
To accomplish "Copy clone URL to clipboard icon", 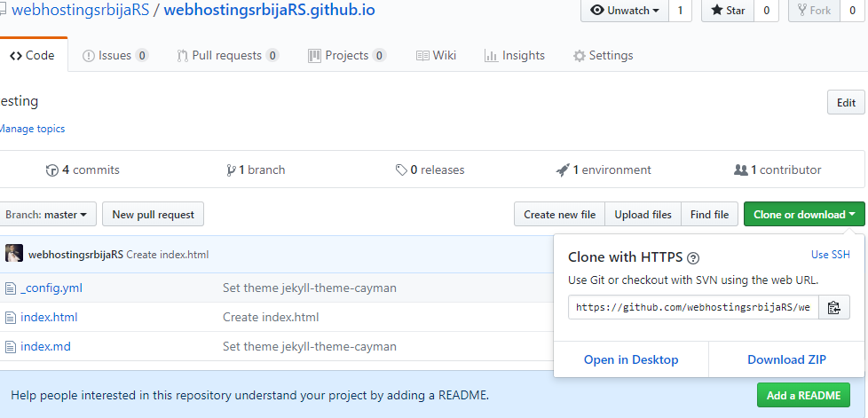I will point(834,307).
